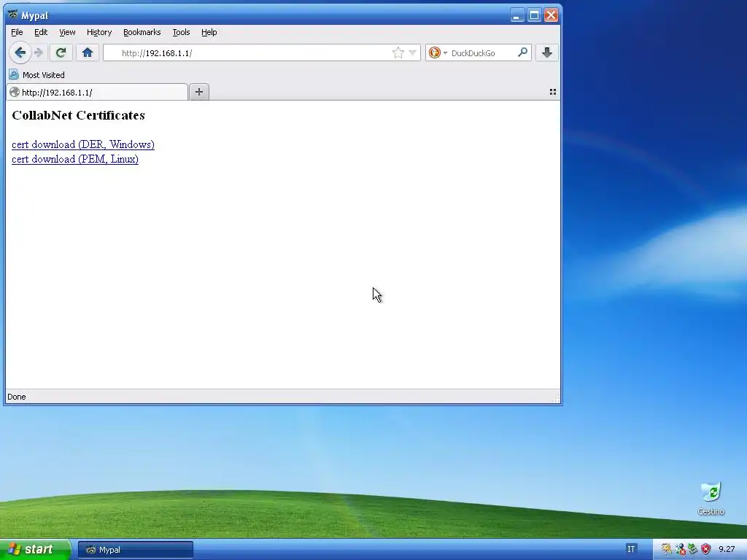Open the DuckDuckGo search engine selector
Screen dimensions: 747x560
point(438,52)
